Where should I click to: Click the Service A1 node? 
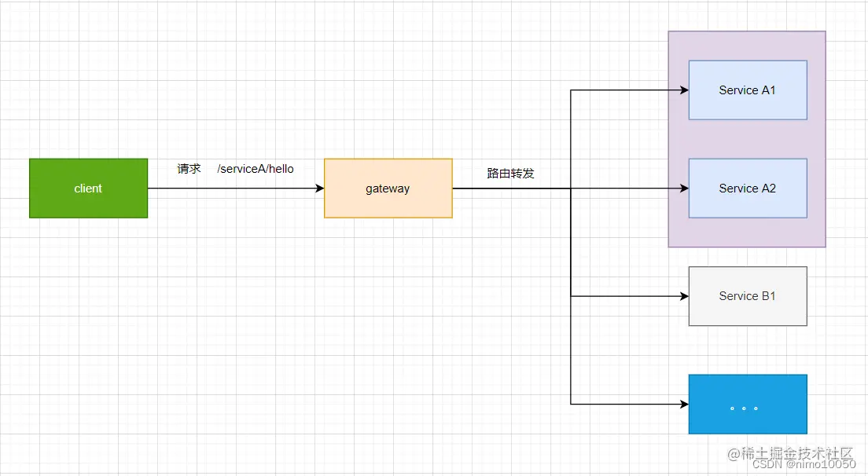point(748,90)
